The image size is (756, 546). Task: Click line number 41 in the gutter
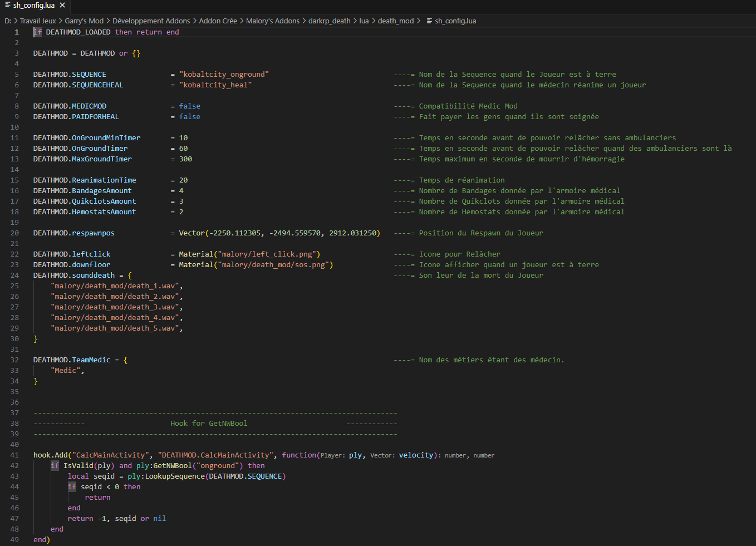pyautogui.click(x=14, y=455)
